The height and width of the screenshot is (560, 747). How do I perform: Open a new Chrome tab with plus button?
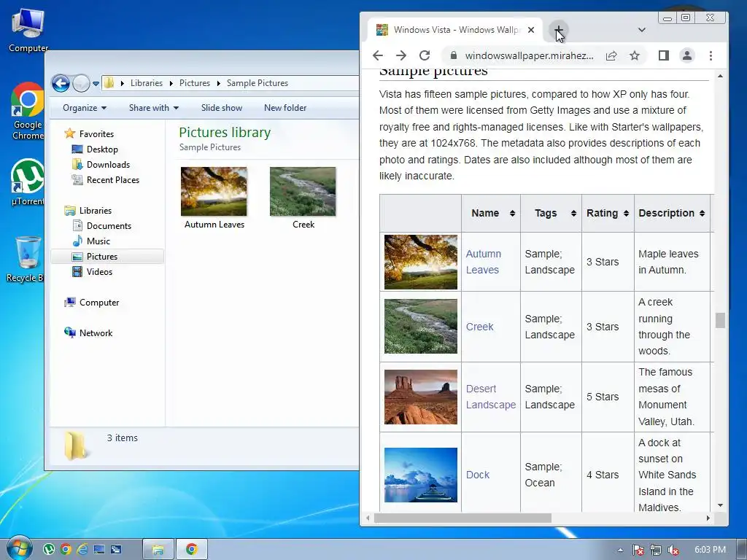(558, 30)
